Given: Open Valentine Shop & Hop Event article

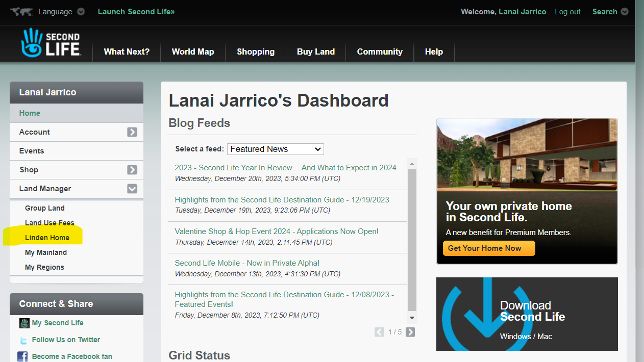Looking at the screenshot, I should (277, 231).
